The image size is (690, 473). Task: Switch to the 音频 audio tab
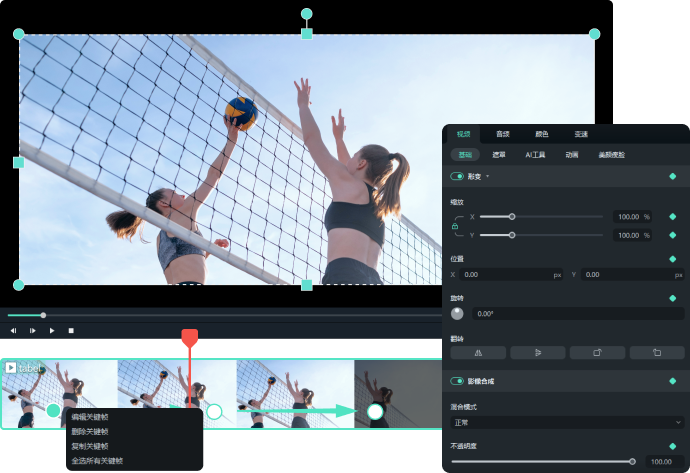click(503, 134)
